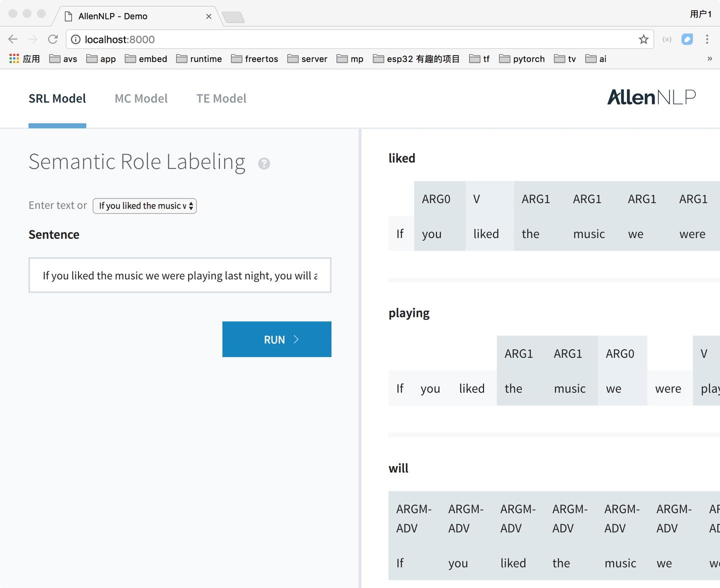Open the site information icon in address bar
This screenshot has height=588, width=720.
pyautogui.click(x=75, y=39)
